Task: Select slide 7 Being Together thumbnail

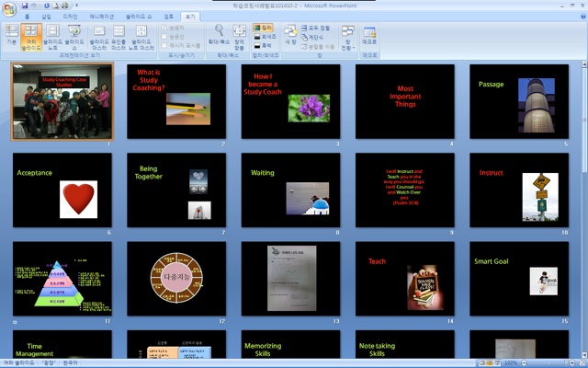Action: (x=176, y=190)
